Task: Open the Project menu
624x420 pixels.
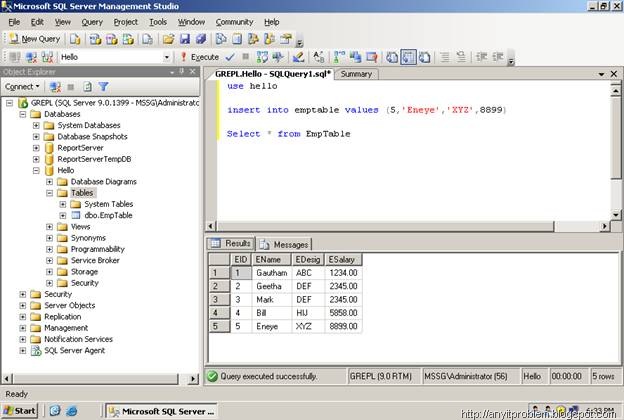Action: 125,22
